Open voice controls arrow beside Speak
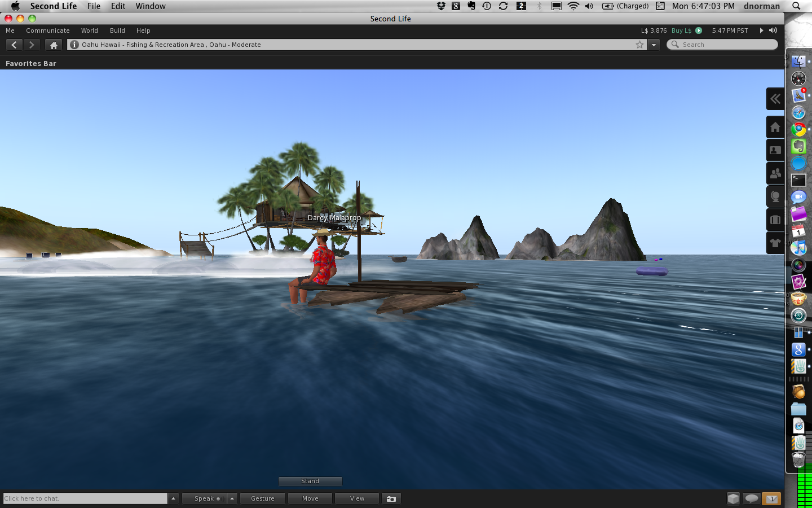This screenshot has height=508, width=812. tap(232, 498)
